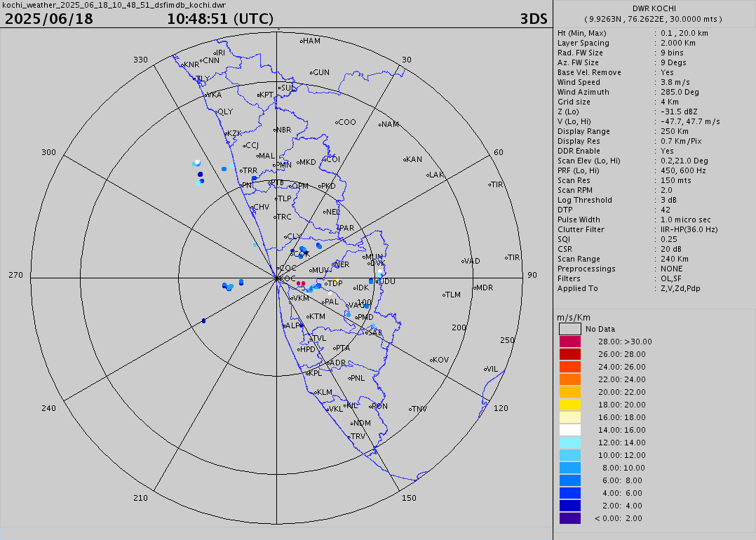Click the LAK station label
Screen dimensions: 756x540
(x=436, y=175)
